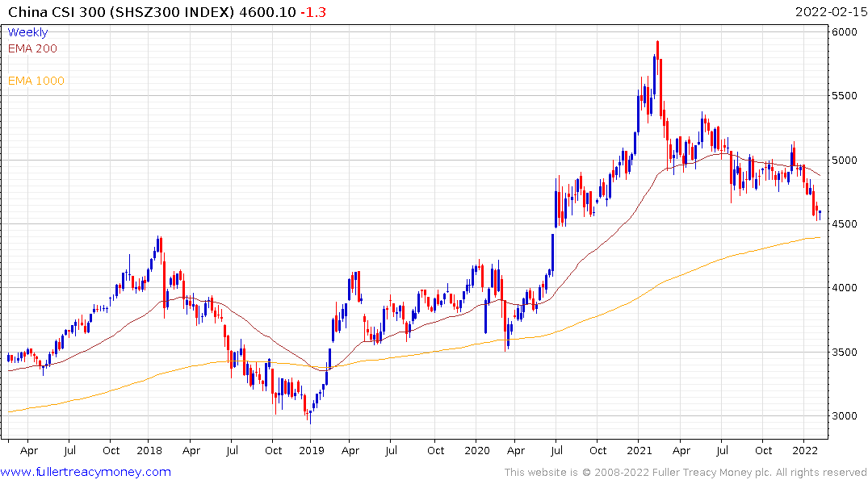Select the 2020 time axis marker

[x=476, y=450]
